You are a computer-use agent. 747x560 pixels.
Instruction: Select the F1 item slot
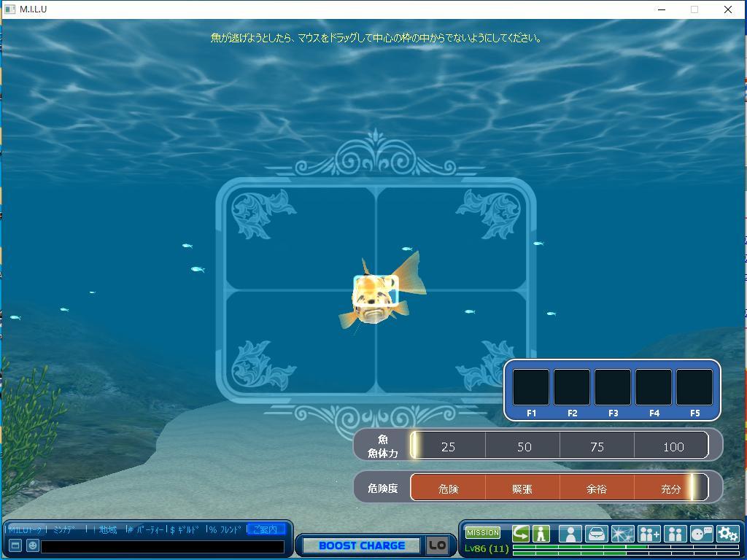point(531,387)
